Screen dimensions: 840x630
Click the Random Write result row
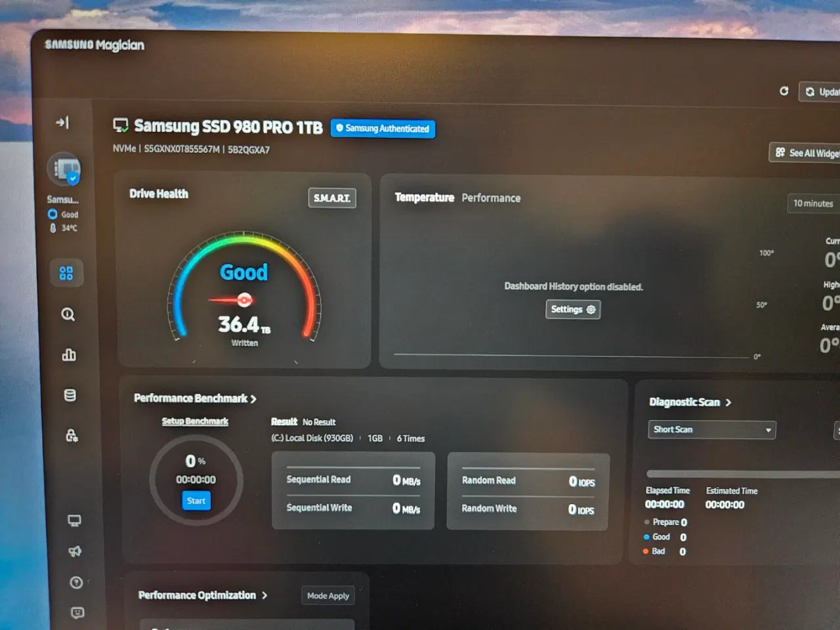tap(528, 509)
